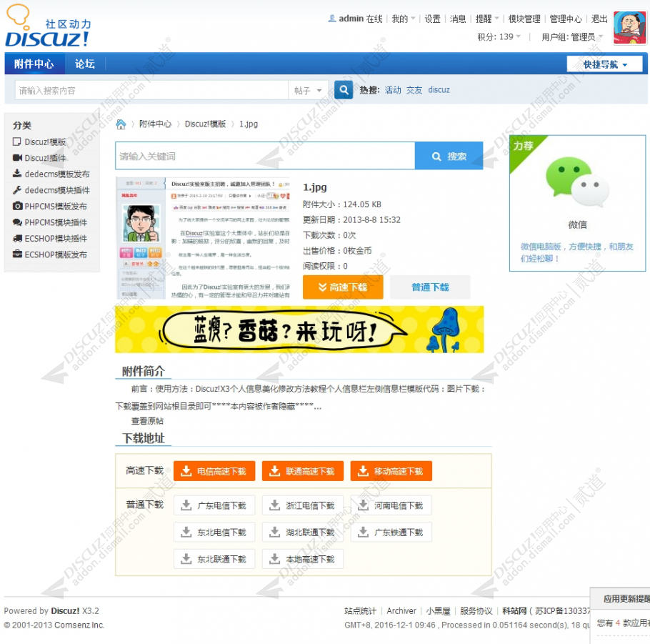Click the 微信电脑版 promo text link

coord(577,252)
